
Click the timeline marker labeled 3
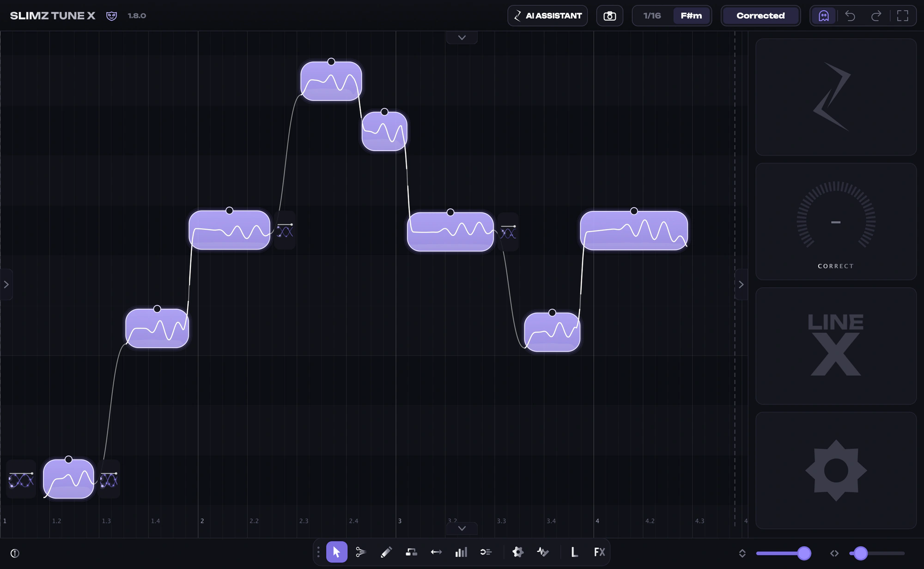[400, 521]
